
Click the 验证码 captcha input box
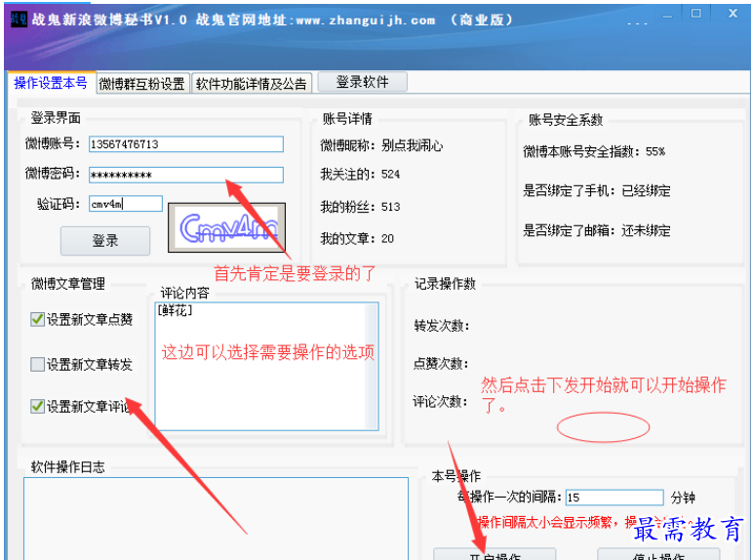point(126,204)
